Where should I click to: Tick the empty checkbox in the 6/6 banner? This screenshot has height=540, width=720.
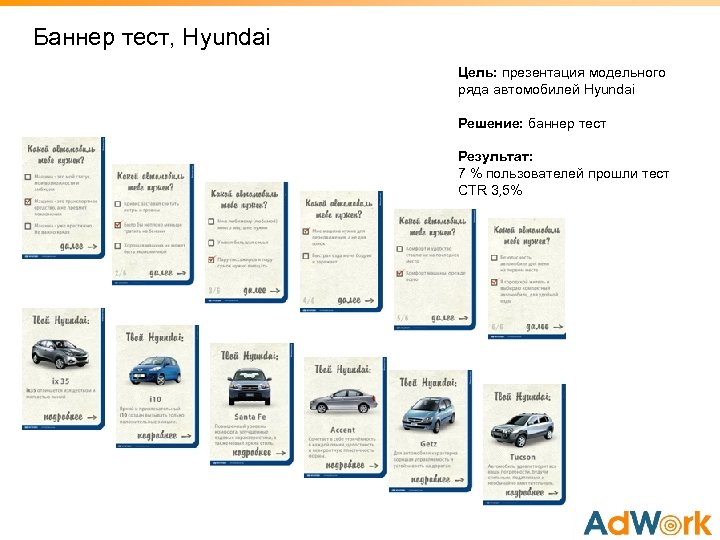[494, 258]
